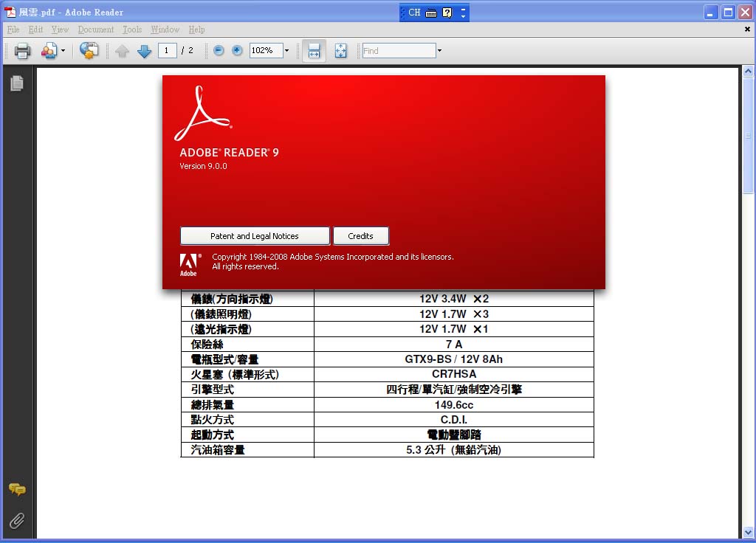This screenshot has height=543, width=756.
Task: Click the 'ADOBE READER 9' title text
Action: (229, 152)
